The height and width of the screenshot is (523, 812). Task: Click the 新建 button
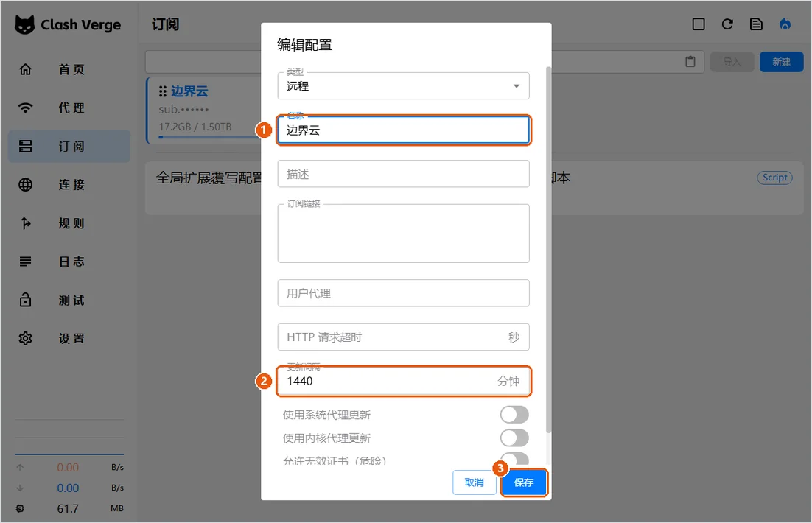tap(782, 62)
